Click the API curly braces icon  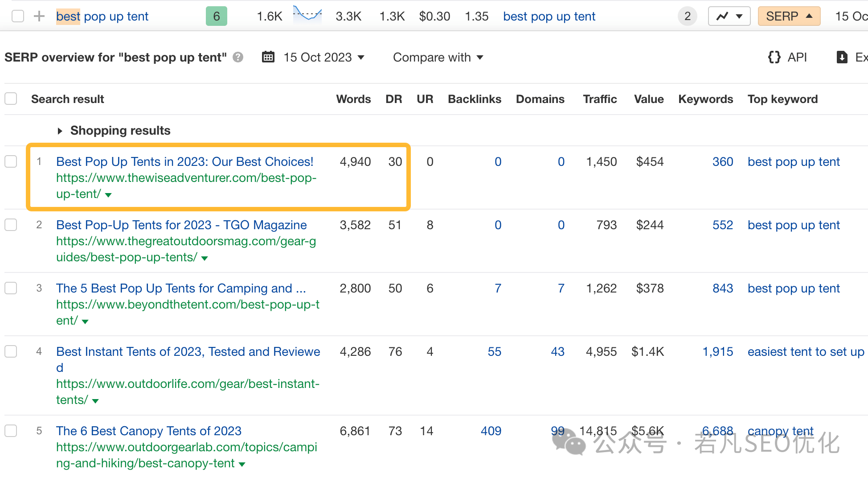[774, 57]
